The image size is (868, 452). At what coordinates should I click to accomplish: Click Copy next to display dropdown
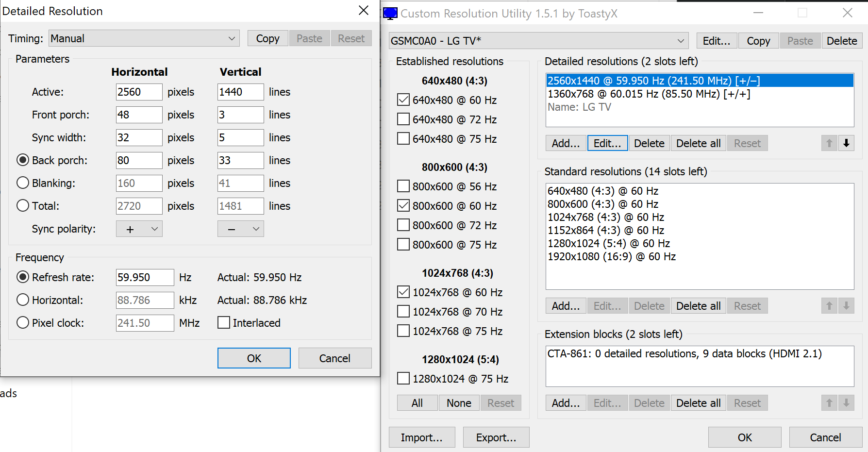pos(759,41)
